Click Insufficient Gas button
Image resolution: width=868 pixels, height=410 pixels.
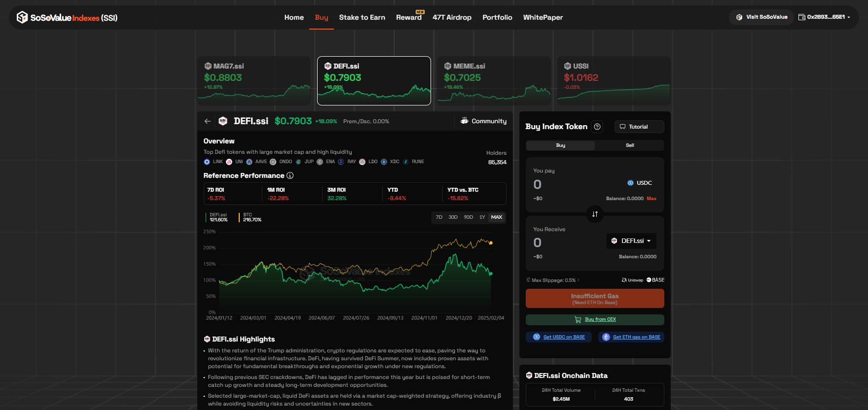(595, 299)
